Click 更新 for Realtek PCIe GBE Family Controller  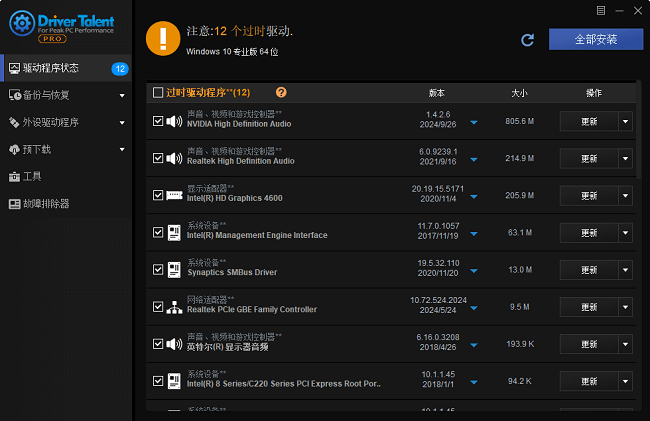pos(589,307)
